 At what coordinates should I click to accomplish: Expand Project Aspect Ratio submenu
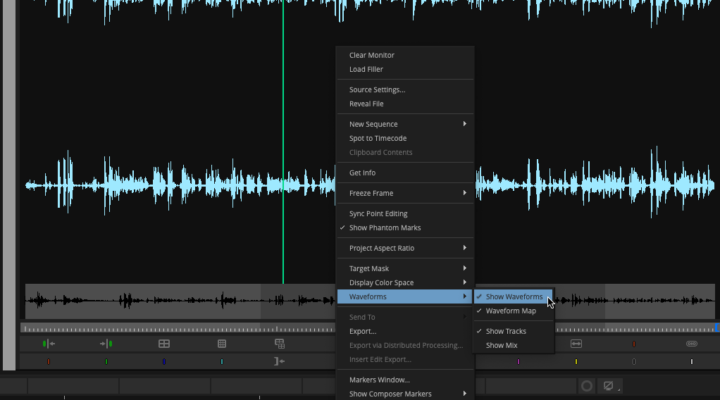click(x=405, y=248)
